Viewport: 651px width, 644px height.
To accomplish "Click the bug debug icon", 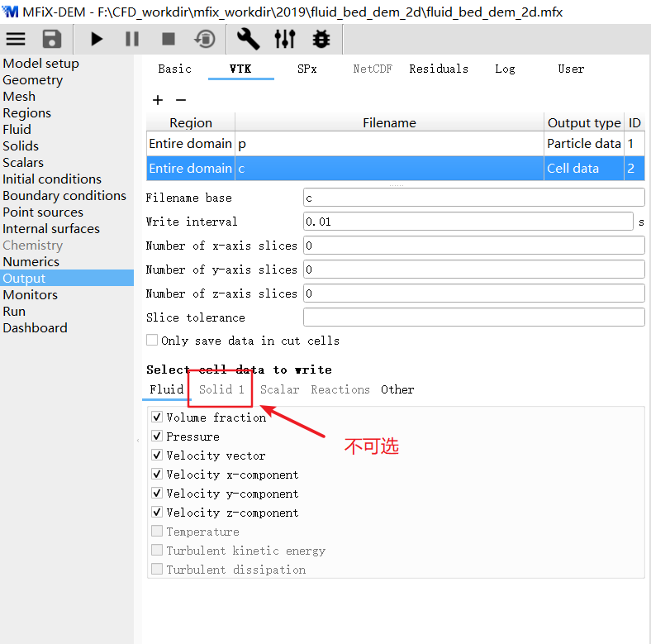I will click(x=321, y=39).
